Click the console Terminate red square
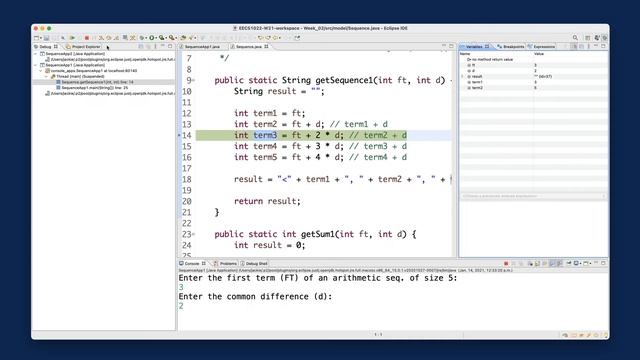The height and width of the screenshot is (360, 640). tap(506, 264)
